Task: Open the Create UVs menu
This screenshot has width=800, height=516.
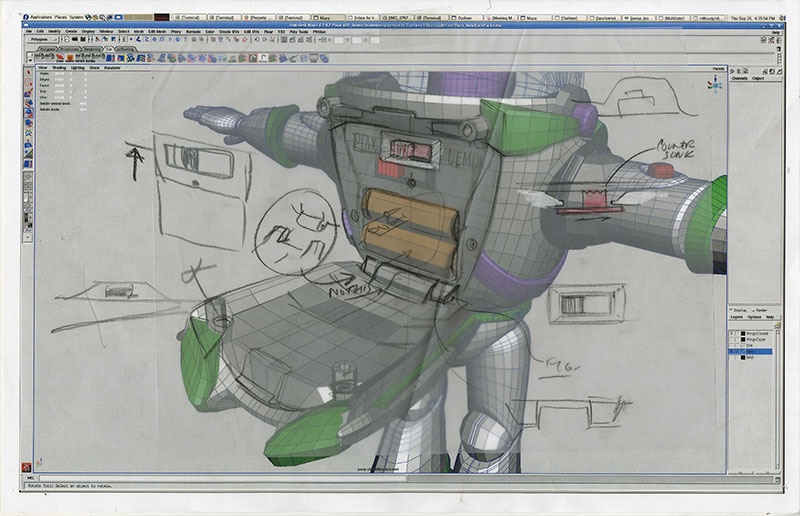Action: 230,32
